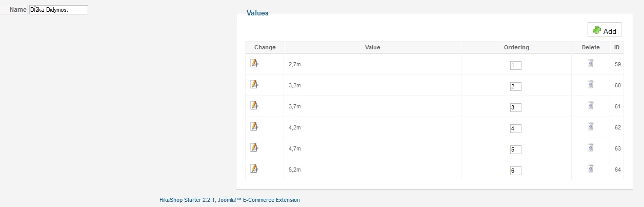644x207 pixels.
Task: Click the ordering input for 5,2m
Action: click(x=515, y=171)
